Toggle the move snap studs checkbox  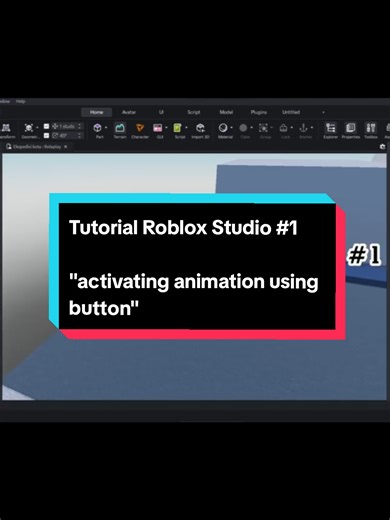click(x=47, y=126)
